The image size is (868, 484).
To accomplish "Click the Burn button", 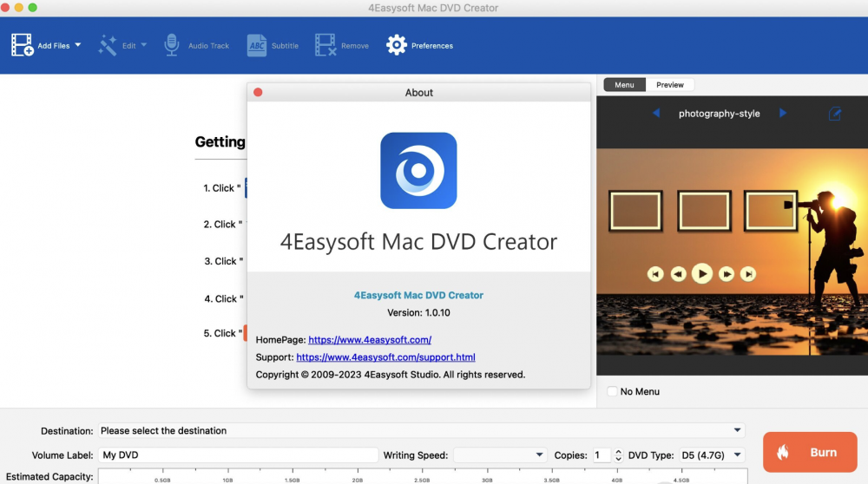I will (810, 452).
